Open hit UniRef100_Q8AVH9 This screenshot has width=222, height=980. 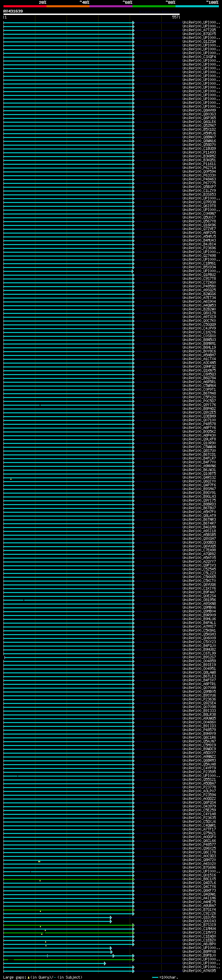pos(199,110)
